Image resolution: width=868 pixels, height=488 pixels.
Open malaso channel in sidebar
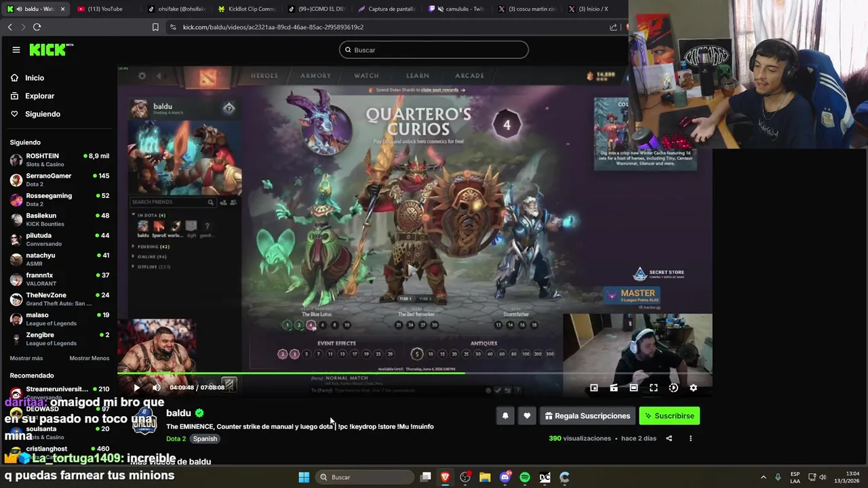(60, 319)
